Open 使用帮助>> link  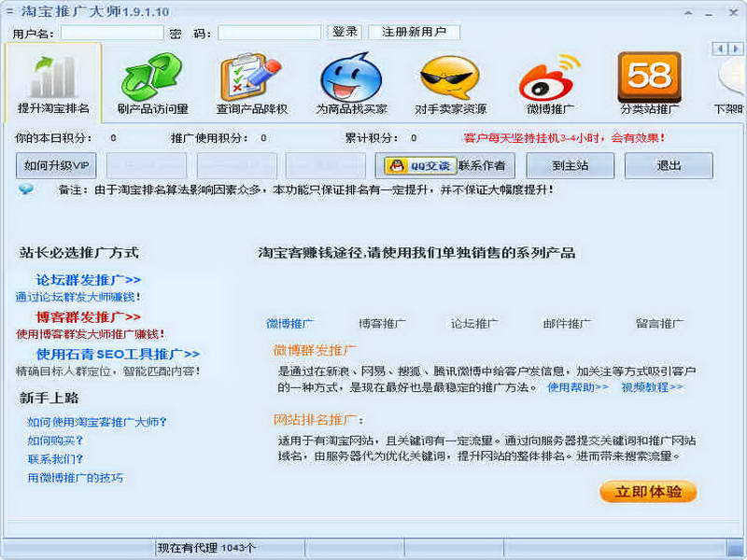pos(578,387)
